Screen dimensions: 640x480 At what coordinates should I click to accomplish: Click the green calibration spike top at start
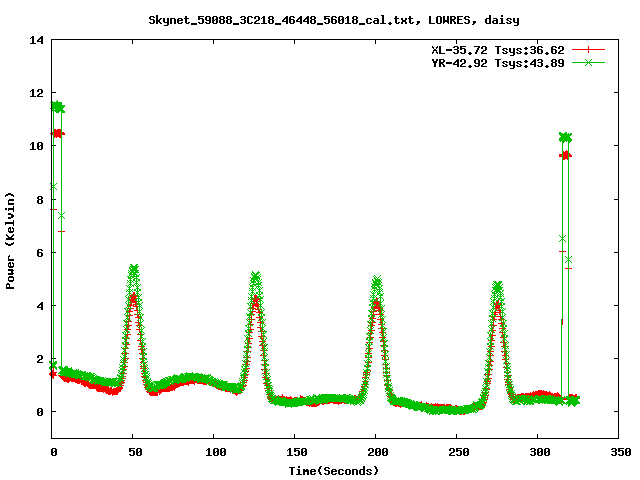pos(58,107)
